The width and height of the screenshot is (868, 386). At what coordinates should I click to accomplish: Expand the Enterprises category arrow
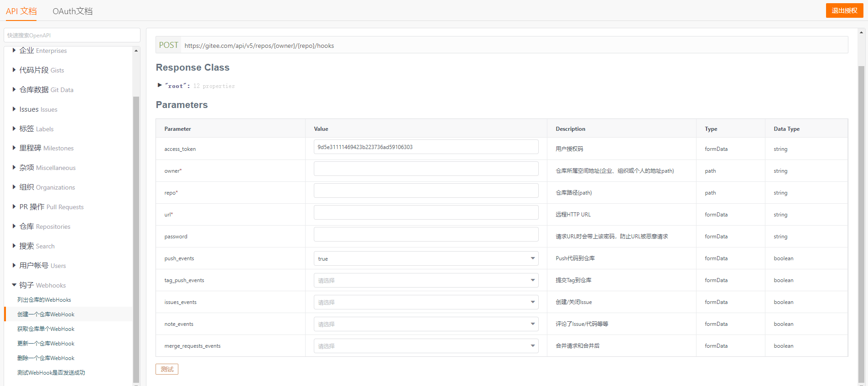pyautogui.click(x=14, y=51)
